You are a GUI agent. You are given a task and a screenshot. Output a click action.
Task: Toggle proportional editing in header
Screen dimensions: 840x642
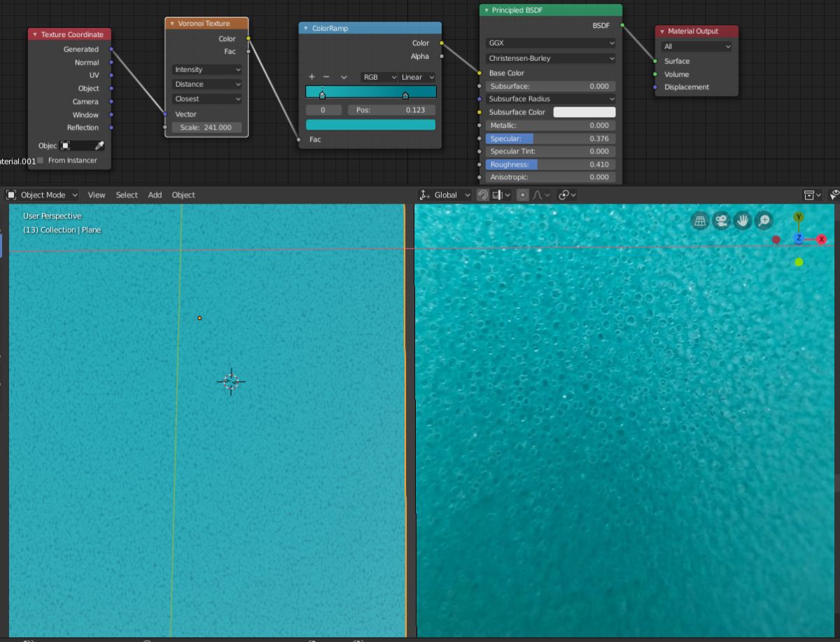tap(522, 195)
